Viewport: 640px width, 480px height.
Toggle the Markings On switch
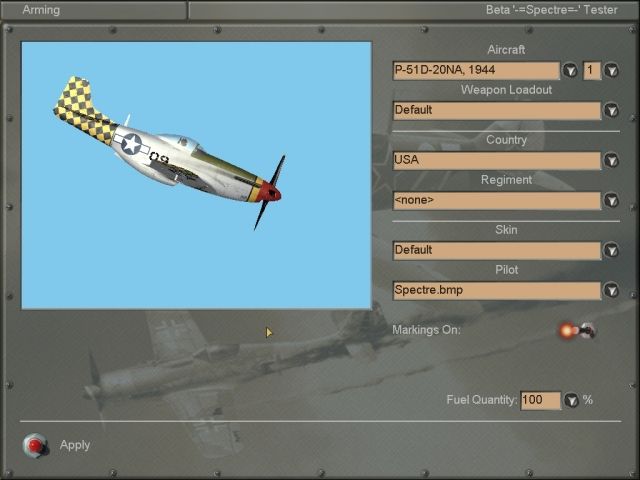click(578, 330)
